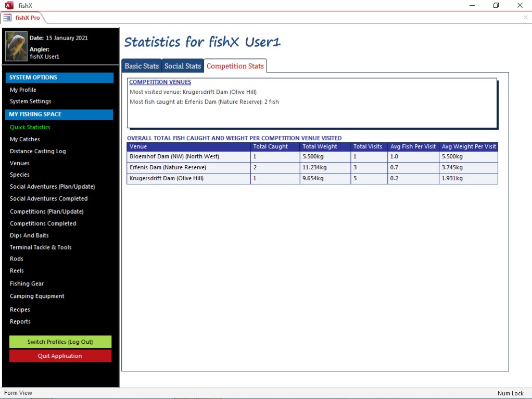Click the form icon on fishX Pro tab
Viewport: 532px width, 399px height.
8,18
